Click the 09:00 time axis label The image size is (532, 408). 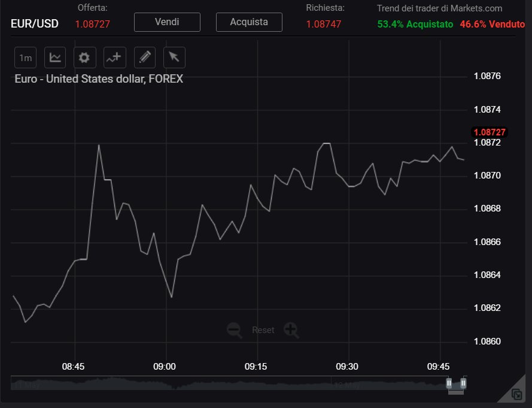(x=165, y=367)
